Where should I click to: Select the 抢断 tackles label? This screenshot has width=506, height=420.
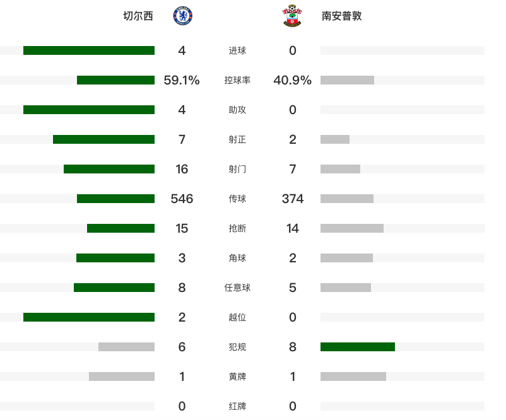click(237, 228)
